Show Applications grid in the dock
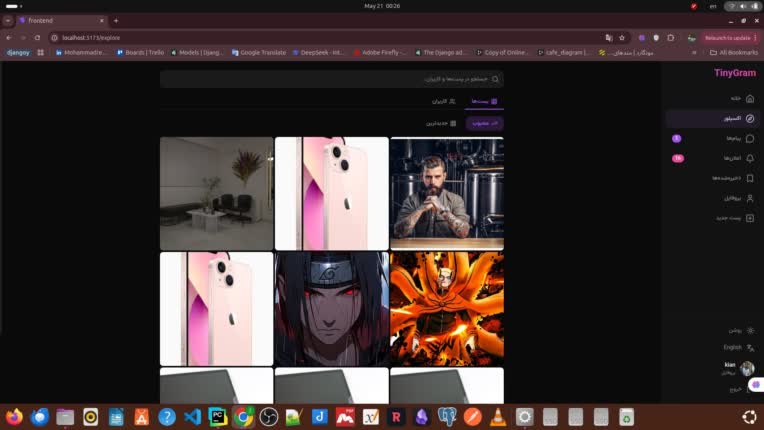The image size is (764, 430). pos(749,417)
